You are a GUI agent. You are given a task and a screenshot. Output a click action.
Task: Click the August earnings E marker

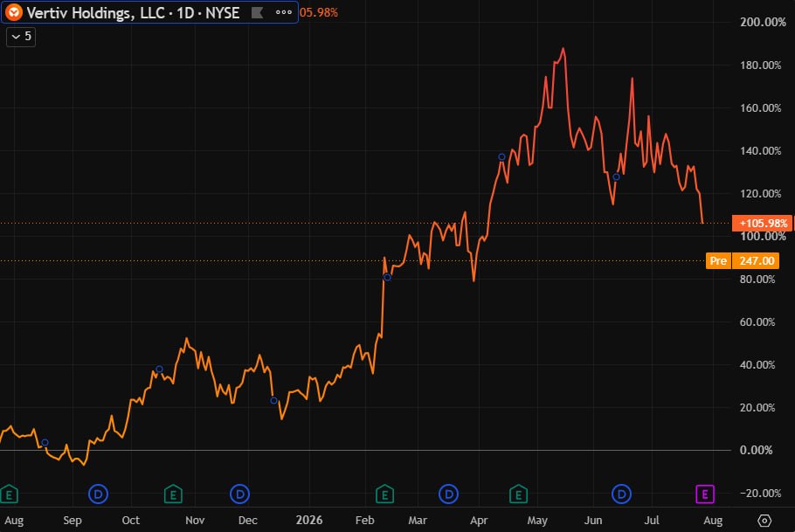[x=9, y=494]
